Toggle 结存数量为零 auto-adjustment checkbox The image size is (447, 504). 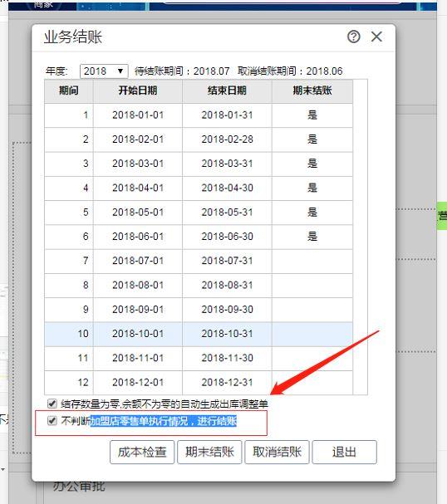click(52, 404)
